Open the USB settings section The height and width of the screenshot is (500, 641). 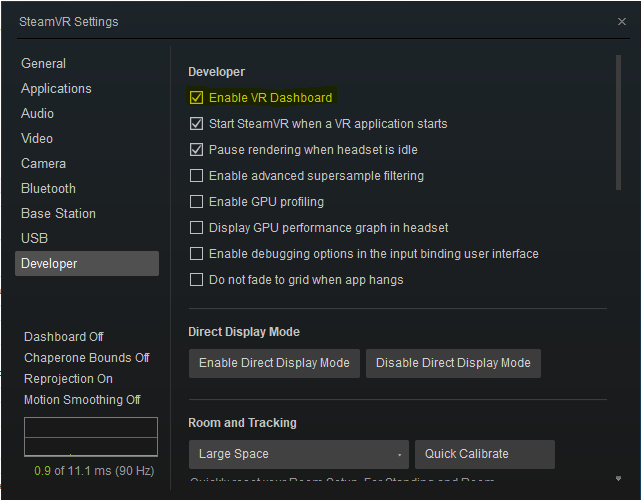[87, 238]
